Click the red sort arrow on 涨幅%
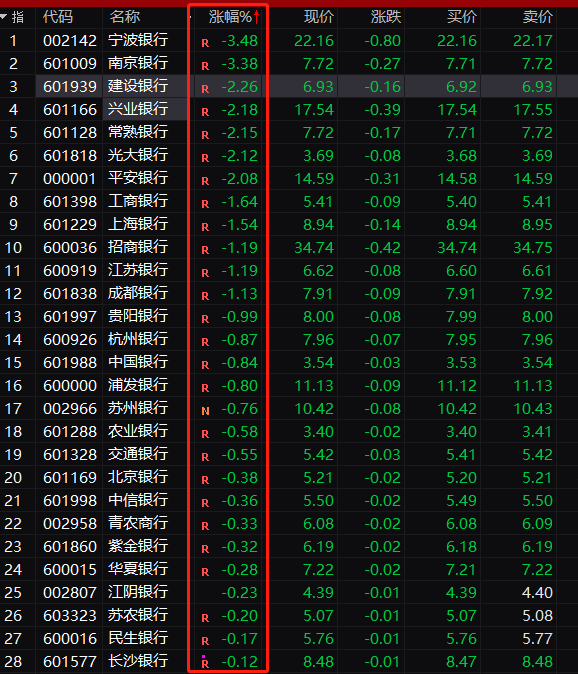 coord(257,17)
